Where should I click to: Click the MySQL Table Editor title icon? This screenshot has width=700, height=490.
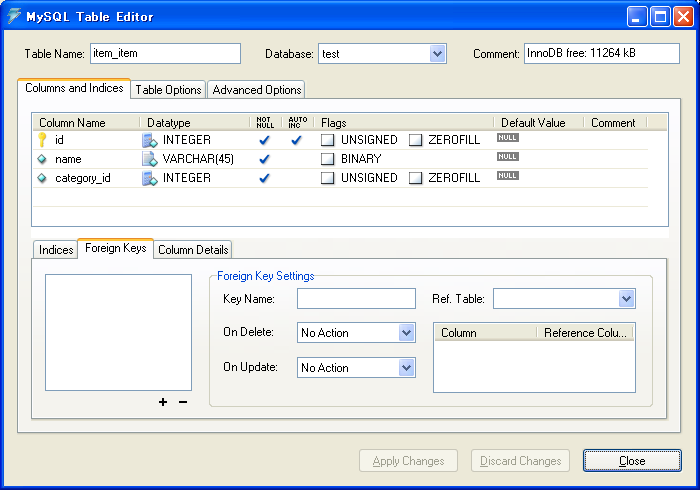14,16
